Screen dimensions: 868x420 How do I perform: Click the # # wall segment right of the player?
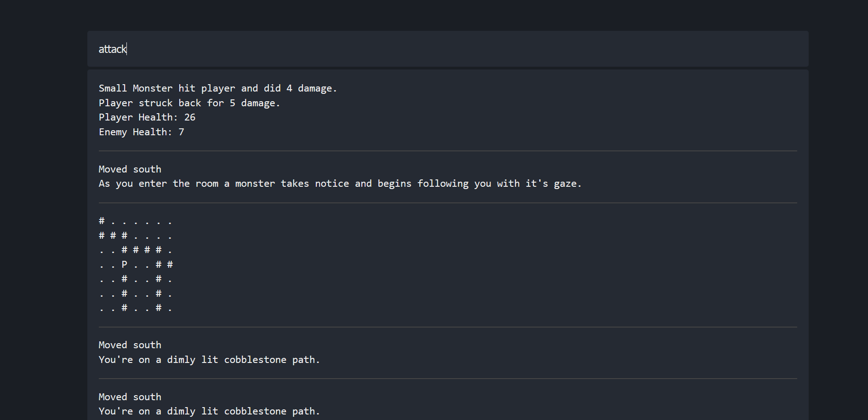164,265
